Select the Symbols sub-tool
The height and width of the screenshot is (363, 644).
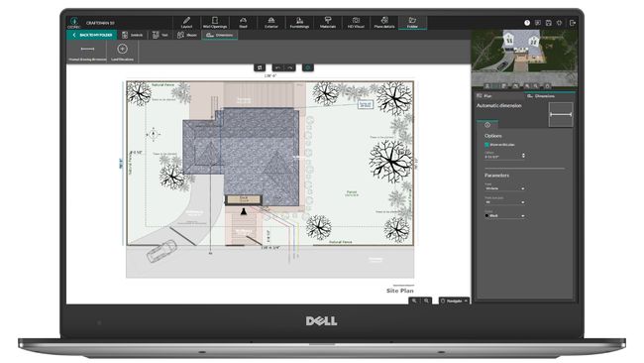click(x=132, y=35)
